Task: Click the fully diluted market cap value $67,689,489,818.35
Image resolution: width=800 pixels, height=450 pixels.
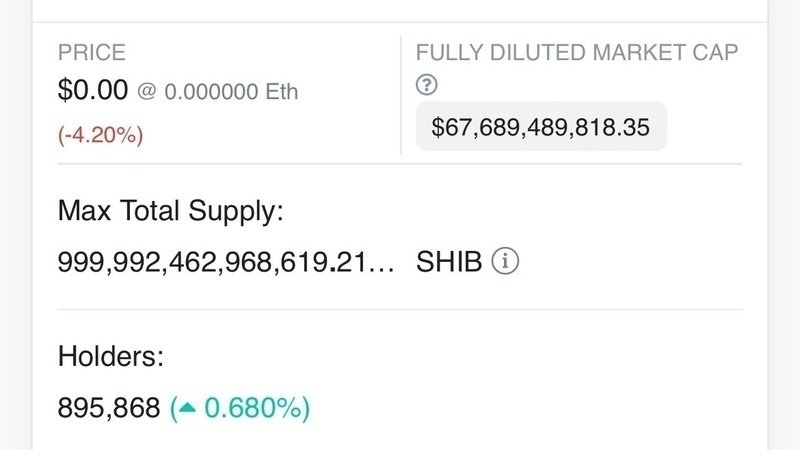Action: click(541, 127)
